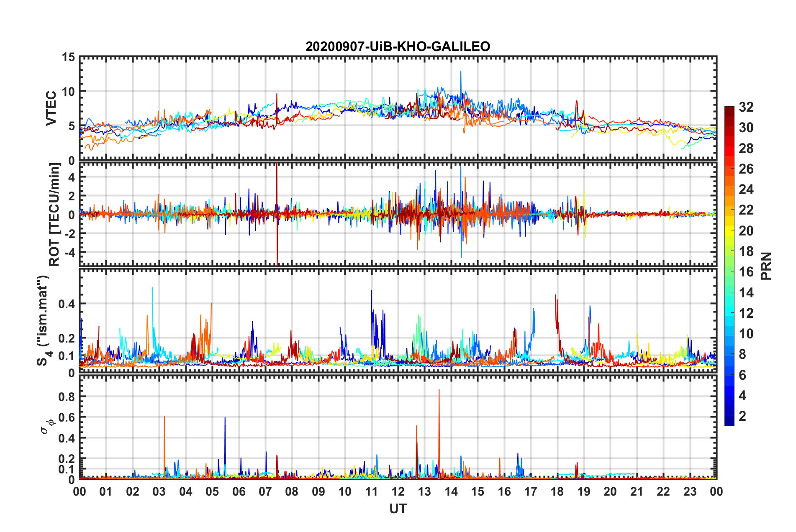Click the sigma phi axis label
The image size is (796, 532).
pos(47,427)
